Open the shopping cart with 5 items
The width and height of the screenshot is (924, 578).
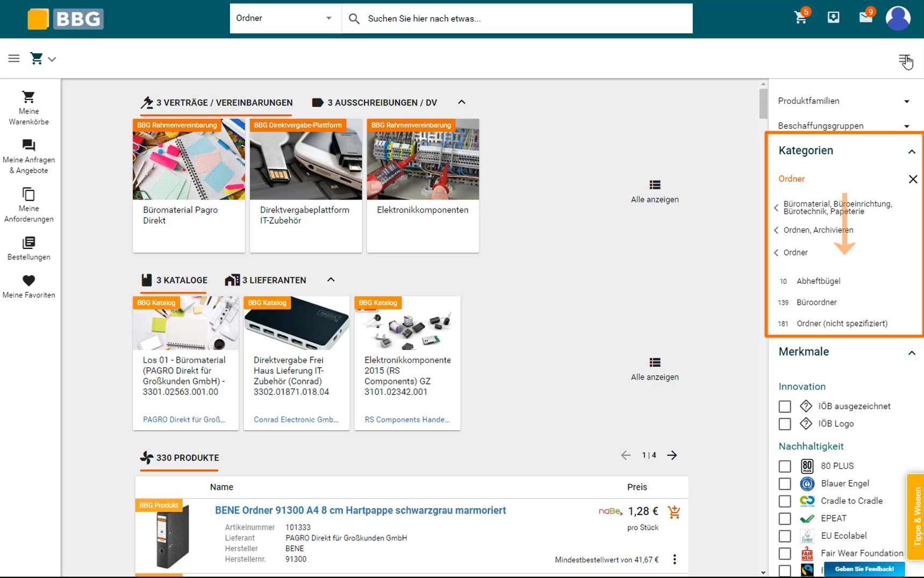[x=801, y=18]
